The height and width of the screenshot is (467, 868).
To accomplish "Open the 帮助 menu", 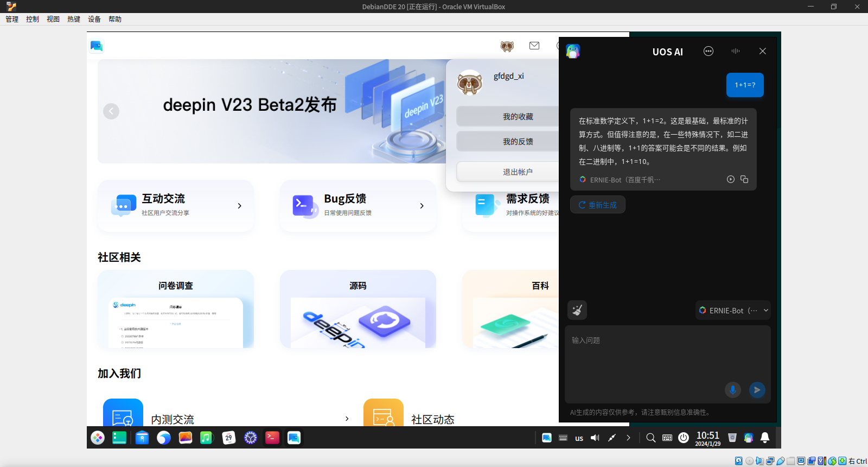I will tap(115, 19).
